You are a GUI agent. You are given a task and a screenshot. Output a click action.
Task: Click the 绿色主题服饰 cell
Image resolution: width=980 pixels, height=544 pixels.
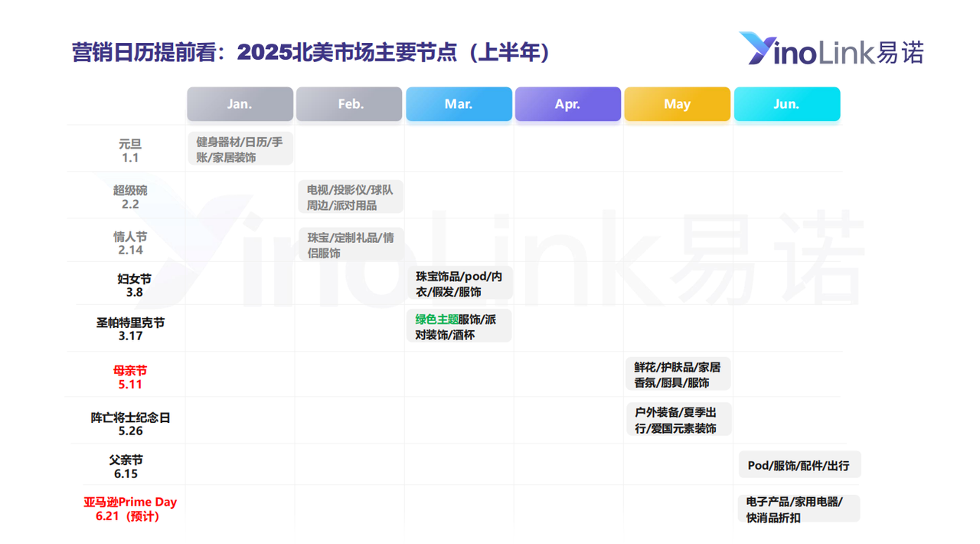(459, 326)
